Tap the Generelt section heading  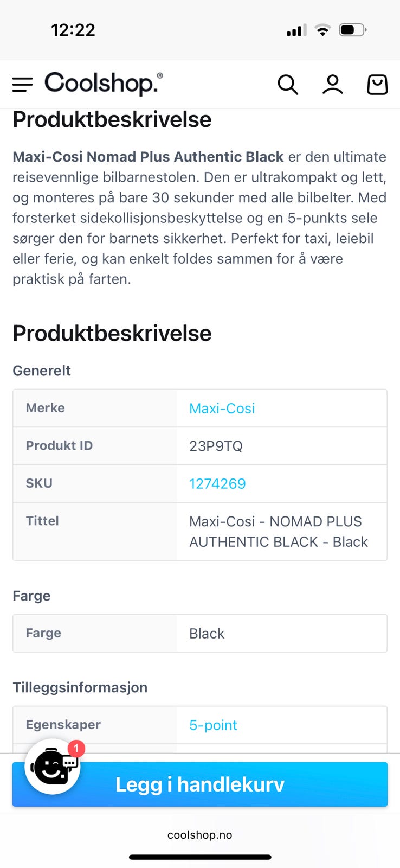pos(42,371)
